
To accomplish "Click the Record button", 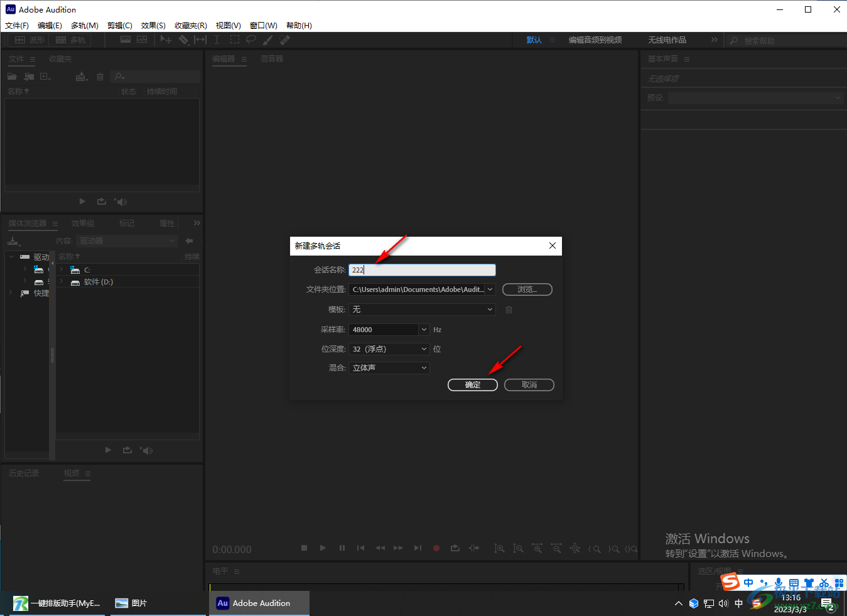I will (436, 548).
